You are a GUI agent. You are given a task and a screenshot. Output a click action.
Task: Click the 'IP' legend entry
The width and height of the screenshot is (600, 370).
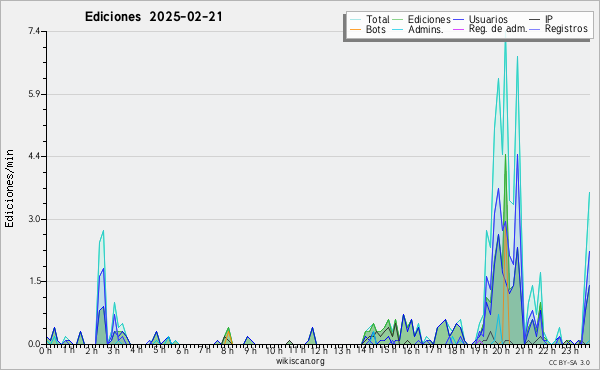pos(549,19)
